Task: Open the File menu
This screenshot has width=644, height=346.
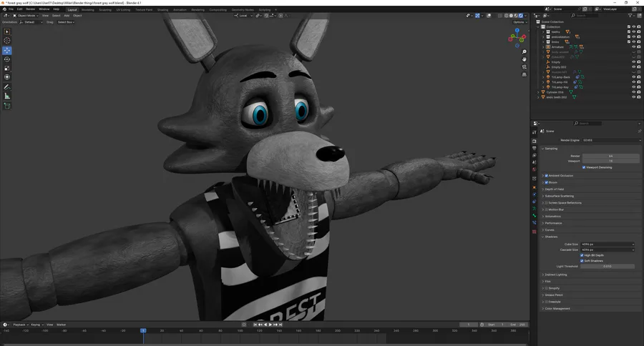Action: tap(11, 9)
